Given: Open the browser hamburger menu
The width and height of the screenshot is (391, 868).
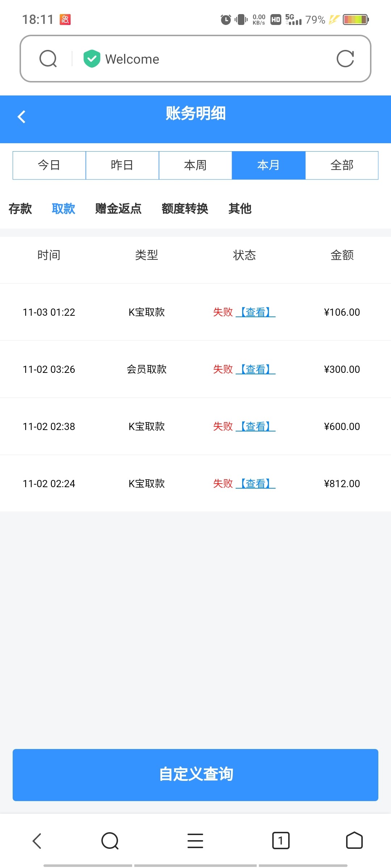Looking at the screenshot, I should [195, 841].
